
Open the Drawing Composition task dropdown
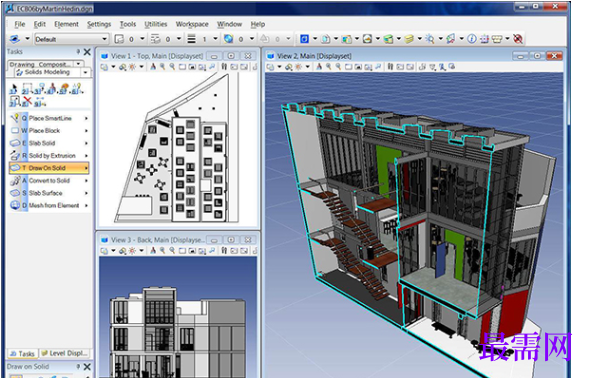pos(78,64)
